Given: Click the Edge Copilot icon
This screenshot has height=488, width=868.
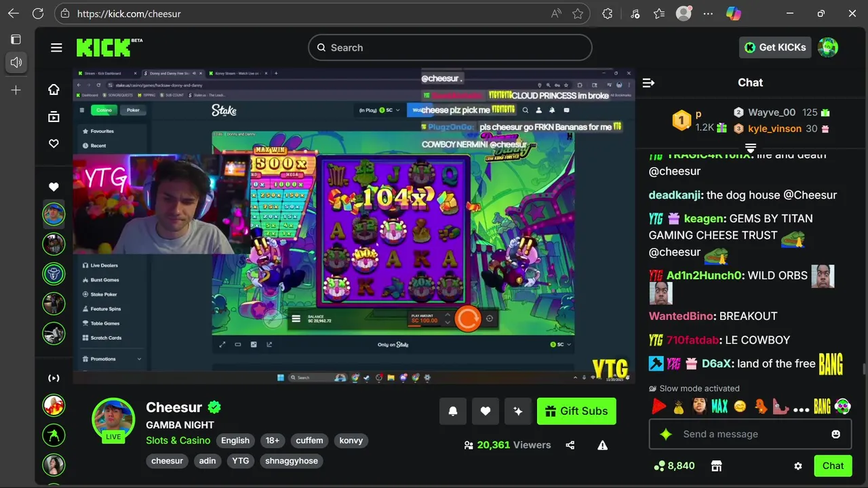Looking at the screenshot, I should coord(733,14).
